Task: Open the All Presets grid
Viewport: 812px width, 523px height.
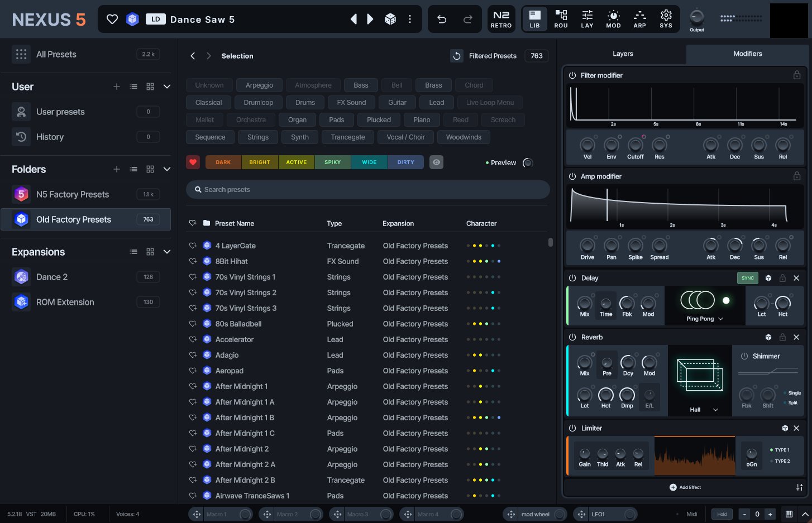Action: pyautogui.click(x=21, y=54)
